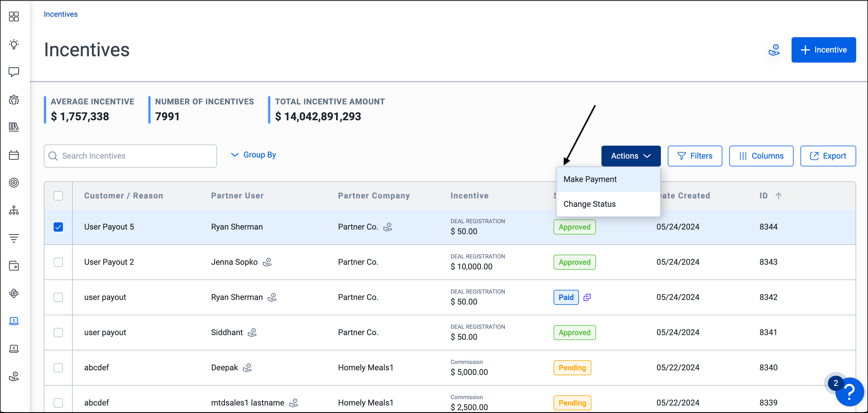Click the ID column sort arrow
Screen dimensions: 868x413
[x=778, y=196]
